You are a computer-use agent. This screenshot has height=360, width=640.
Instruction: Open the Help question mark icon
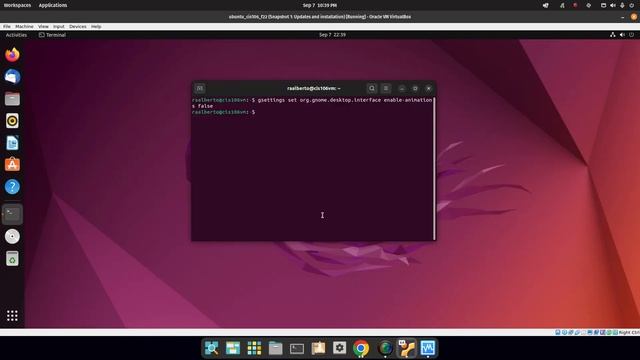pos(12,187)
